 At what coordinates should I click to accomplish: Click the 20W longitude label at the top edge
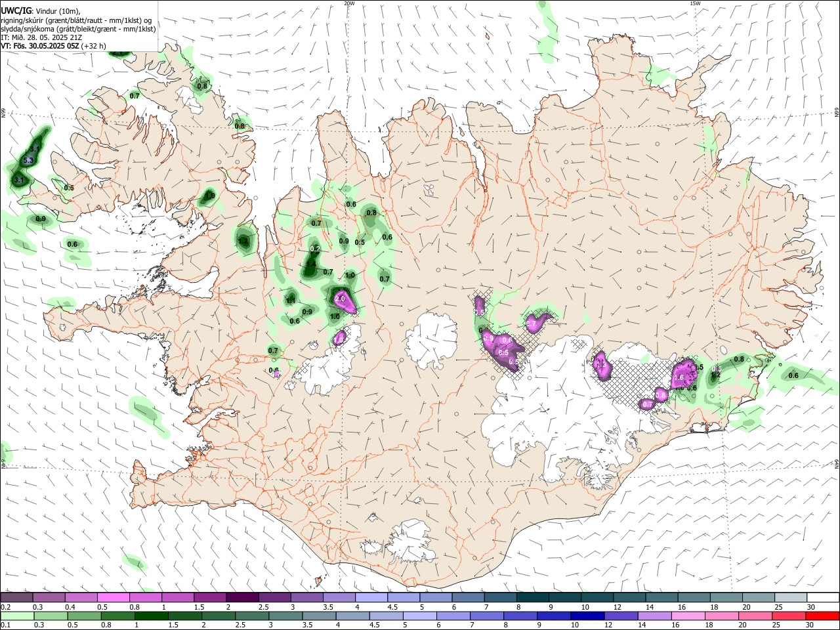point(349,3)
